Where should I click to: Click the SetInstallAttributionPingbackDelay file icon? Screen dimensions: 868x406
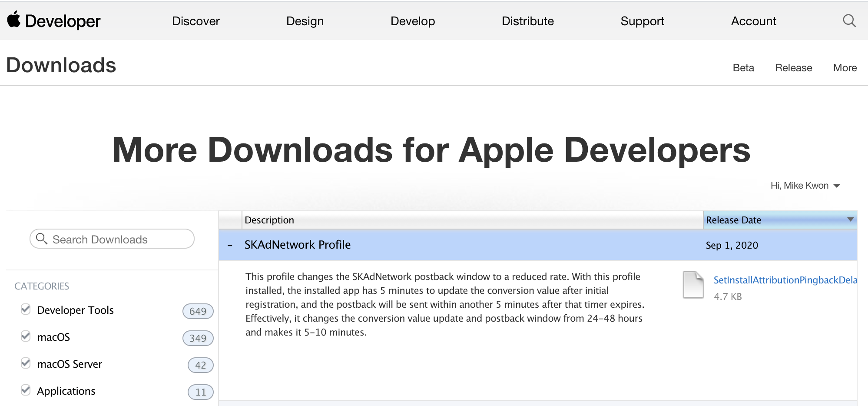point(693,285)
